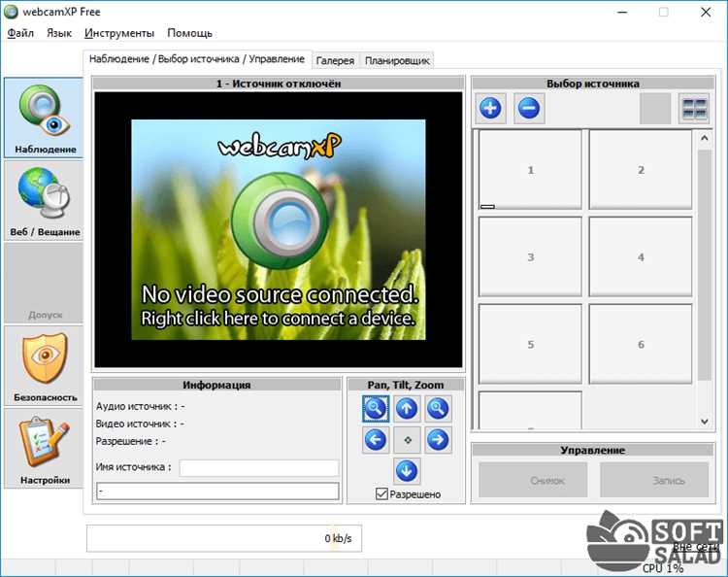The image size is (728, 577).
Task: Click the source list scroll down arrow
Action: 705,422
